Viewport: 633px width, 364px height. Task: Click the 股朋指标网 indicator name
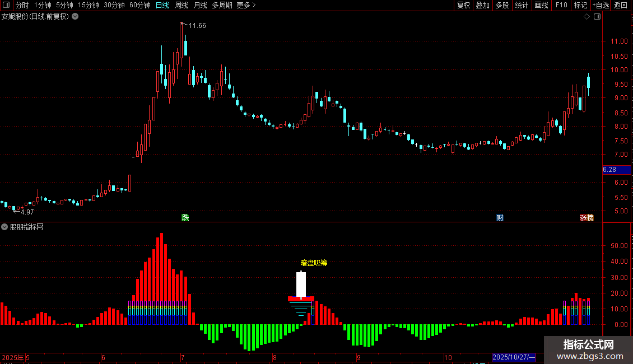pyautogui.click(x=27, y=227)
